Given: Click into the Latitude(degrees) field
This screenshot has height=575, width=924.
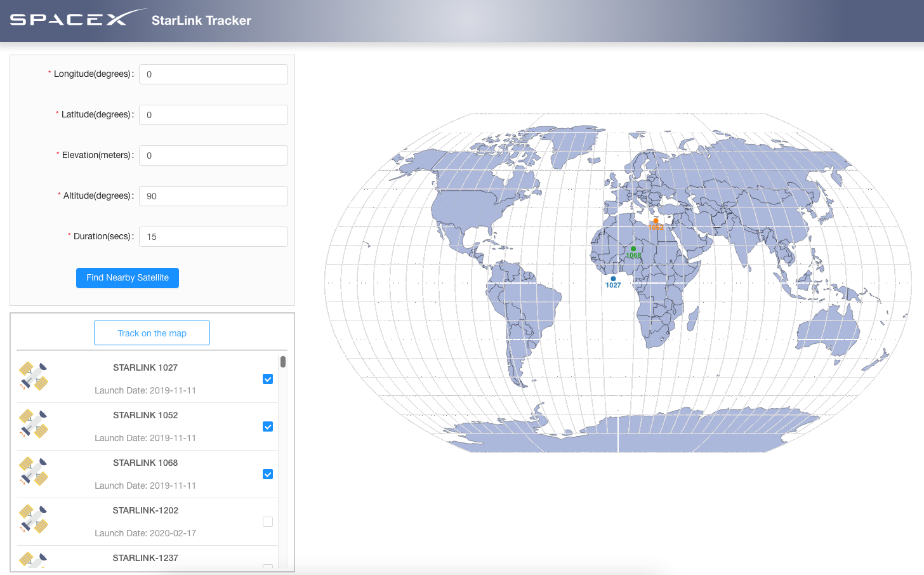Looking at the screenshot, I should point(213,115).
